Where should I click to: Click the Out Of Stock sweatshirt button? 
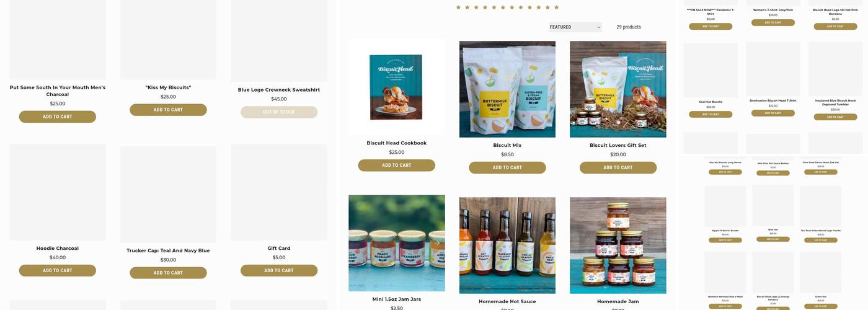(x=279, y=112)
